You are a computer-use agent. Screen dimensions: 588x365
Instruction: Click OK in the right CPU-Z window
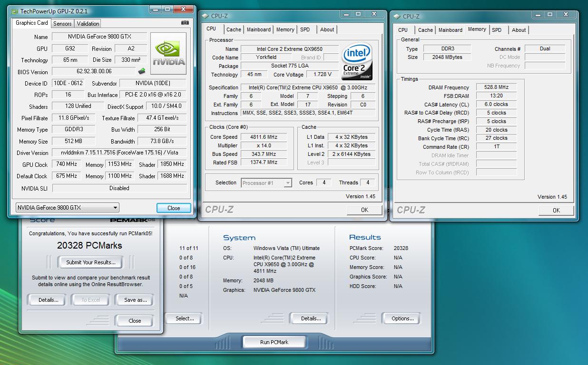pos(556,210)
